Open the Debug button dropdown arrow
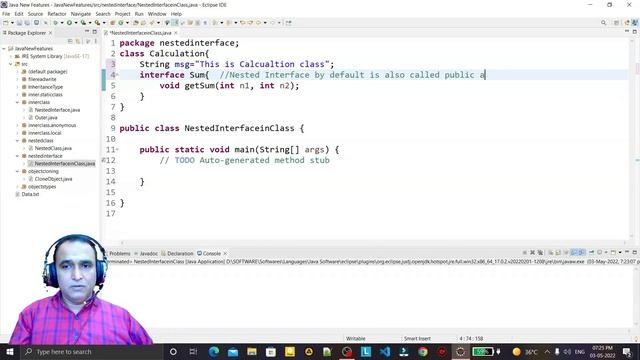The width and height of the screenshot is (640, 360). (62, 23)
